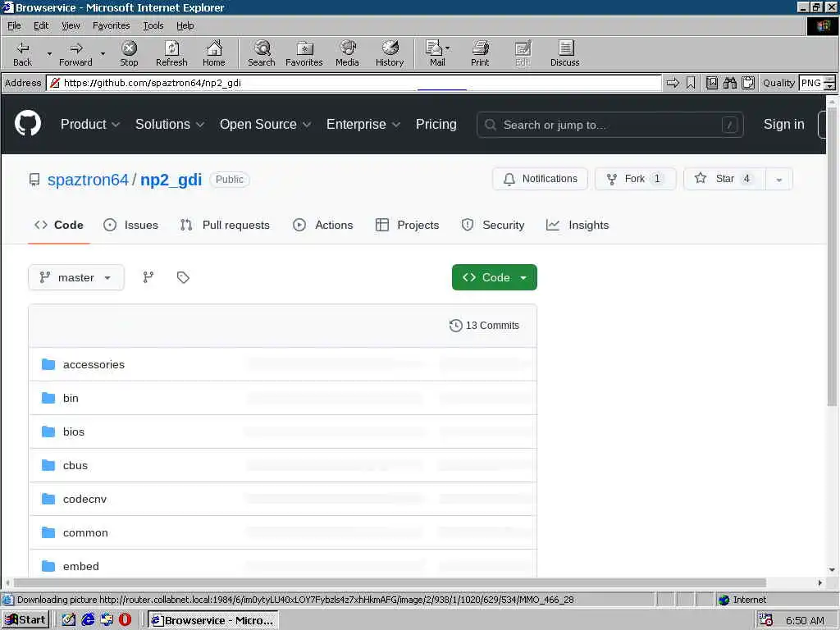This screenshot has height=630, width=840.
Task: Refresh the current page
Action: pyautogui.click(x=171, y=53)
